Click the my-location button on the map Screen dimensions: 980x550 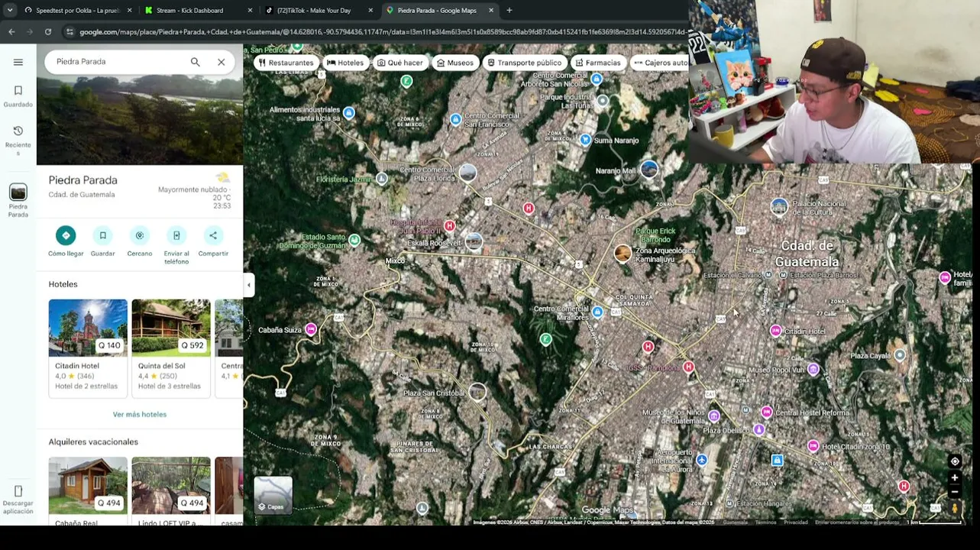pyautogui.click(x=955, y=461)
